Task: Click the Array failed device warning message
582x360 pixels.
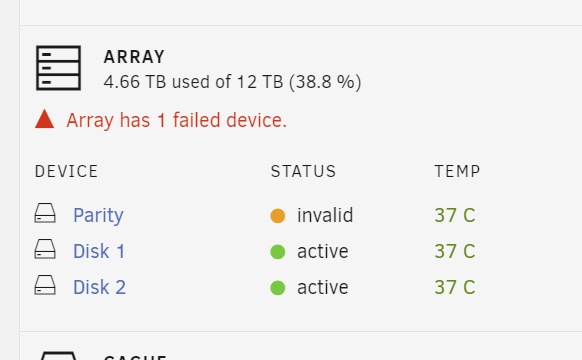Action: (177, 121)
